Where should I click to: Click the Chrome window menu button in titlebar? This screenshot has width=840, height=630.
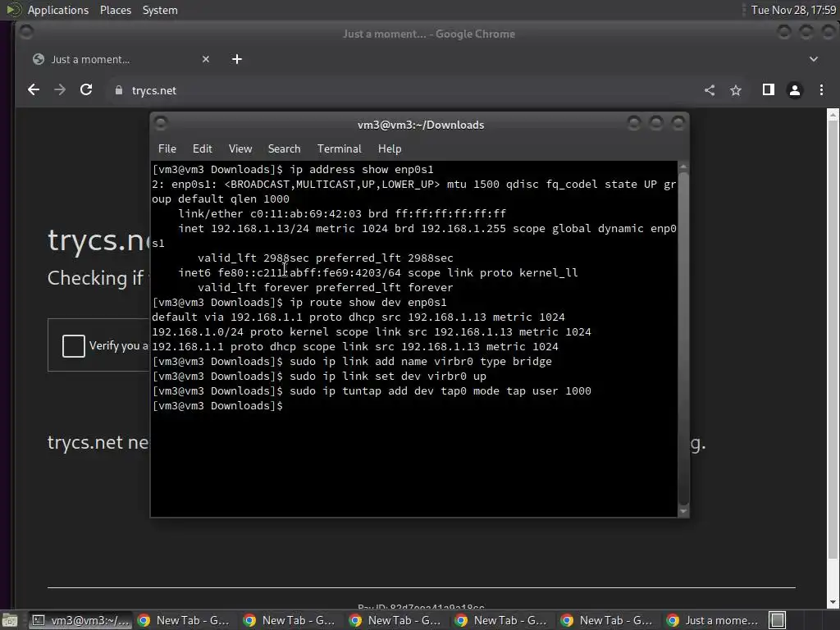[25, 33]
